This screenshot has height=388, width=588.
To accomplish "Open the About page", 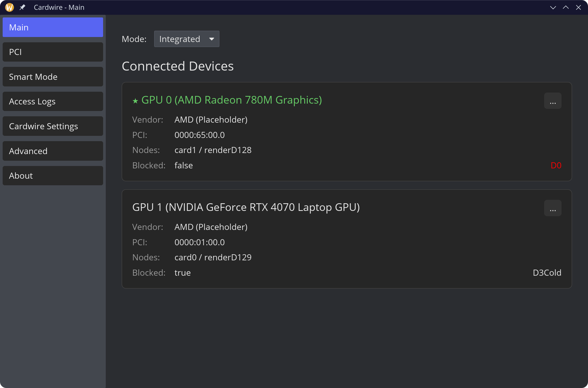I will point(53,176).
